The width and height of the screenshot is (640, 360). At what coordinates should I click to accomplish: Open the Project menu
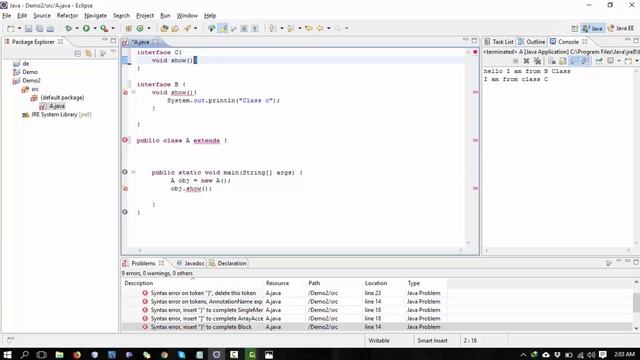[145, 16]
